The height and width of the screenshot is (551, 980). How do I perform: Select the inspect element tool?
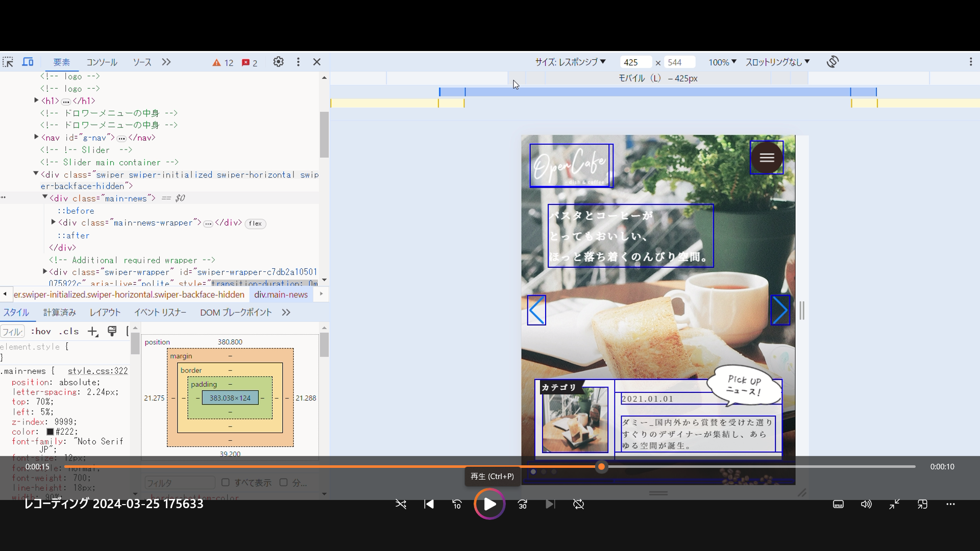(8, 62)
